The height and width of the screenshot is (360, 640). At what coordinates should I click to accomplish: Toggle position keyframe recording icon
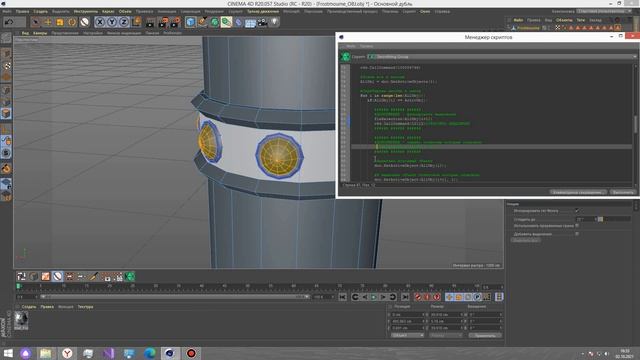click(449, 297)
